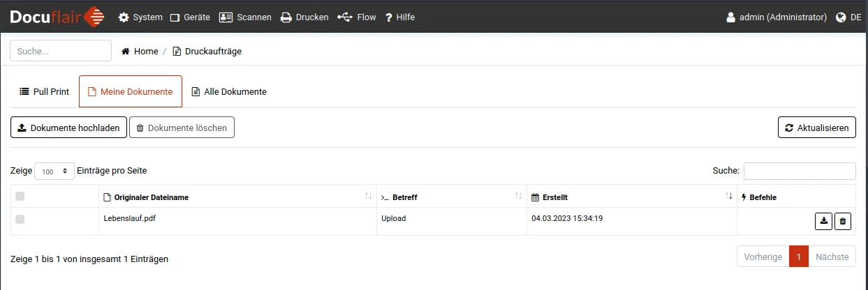Image resolution: width=868 pixels, height=290 pixels.
Task: Expand the Drucken menu
Action: pyautogui.click(x=304, y=17)
